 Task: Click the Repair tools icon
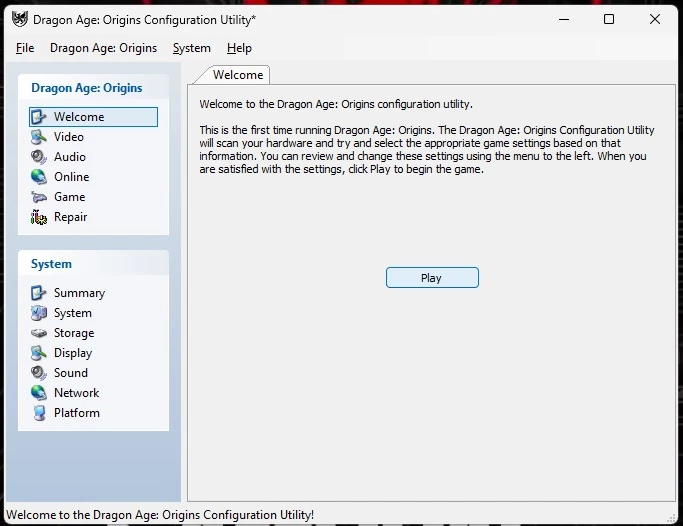click(38, 217)
